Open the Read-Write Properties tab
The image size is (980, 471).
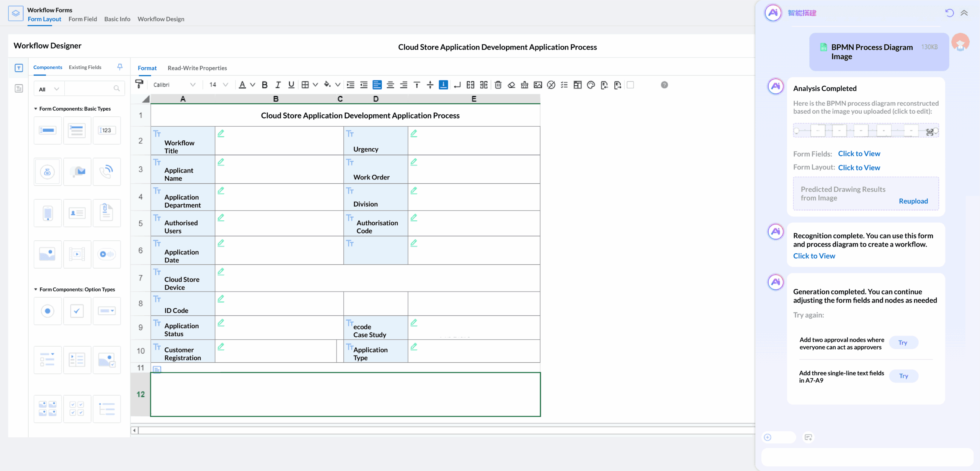(197, 68)
